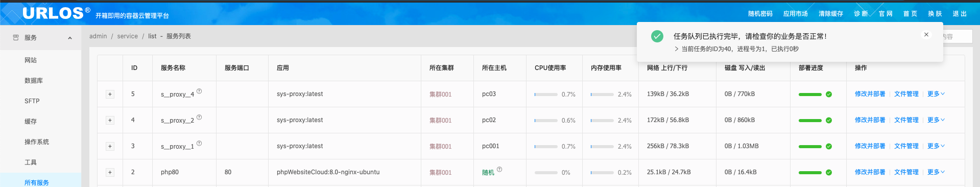Click the question icon beside 随机 host
This screenshot has height=187, width=980.
499,170
